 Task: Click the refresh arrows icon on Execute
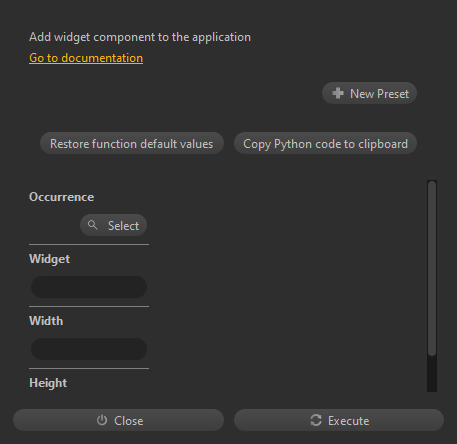pyautogui.click(x=316, y=420)
